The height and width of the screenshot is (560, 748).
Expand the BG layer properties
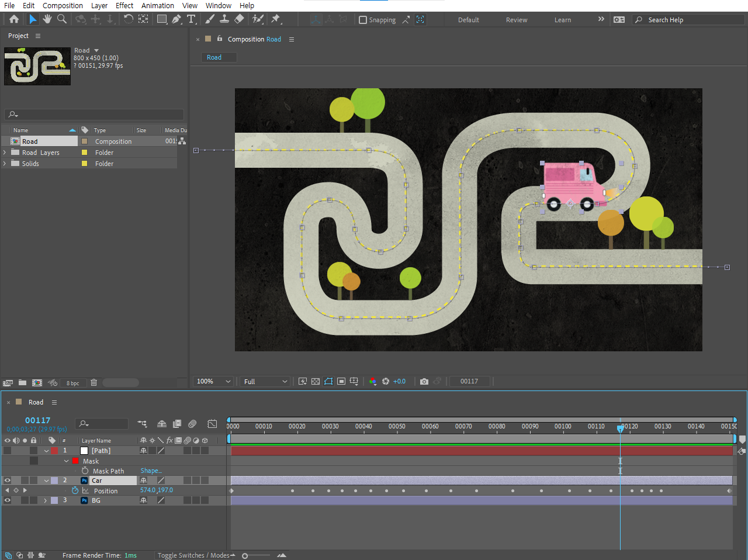click(x=46, y=500)
